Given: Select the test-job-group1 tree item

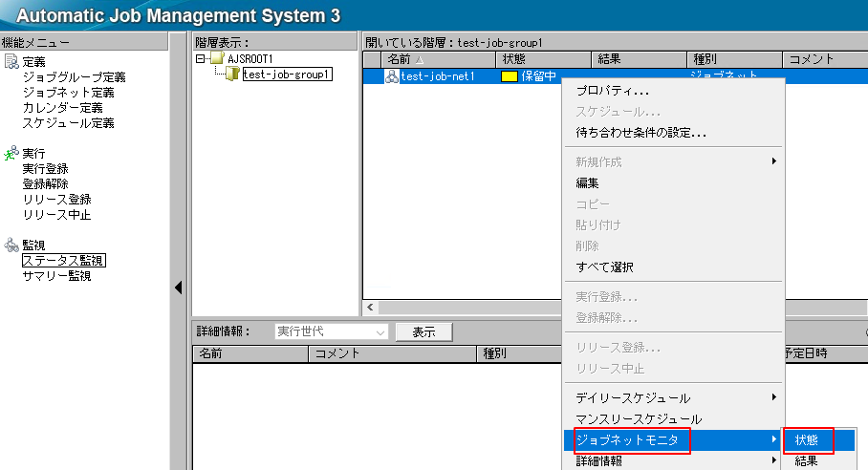Looking at the screenshot, I should [288, 75].
